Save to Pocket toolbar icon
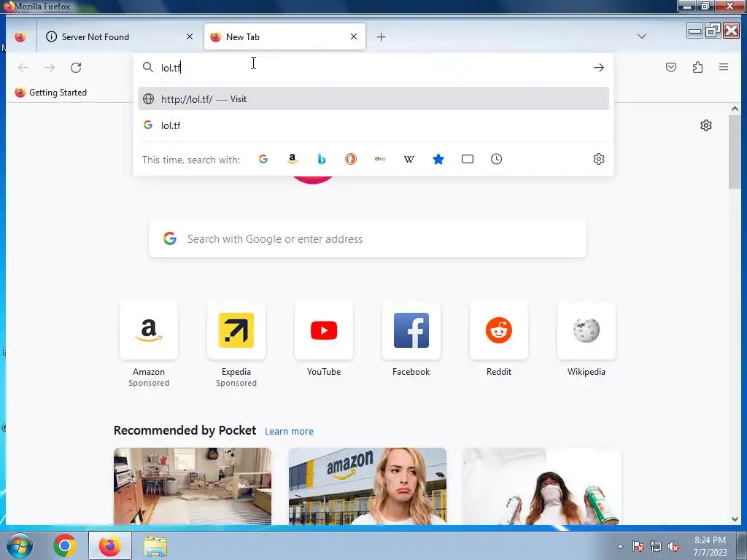 [671, 67]
